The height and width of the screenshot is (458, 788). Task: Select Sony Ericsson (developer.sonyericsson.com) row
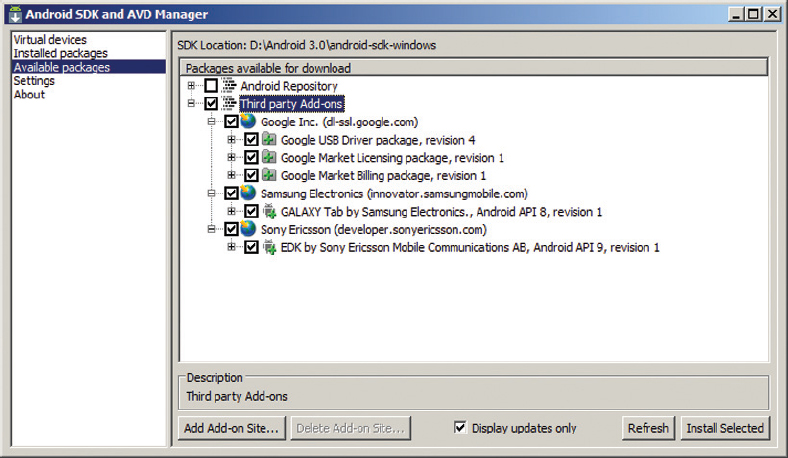[x=373, y=230]
